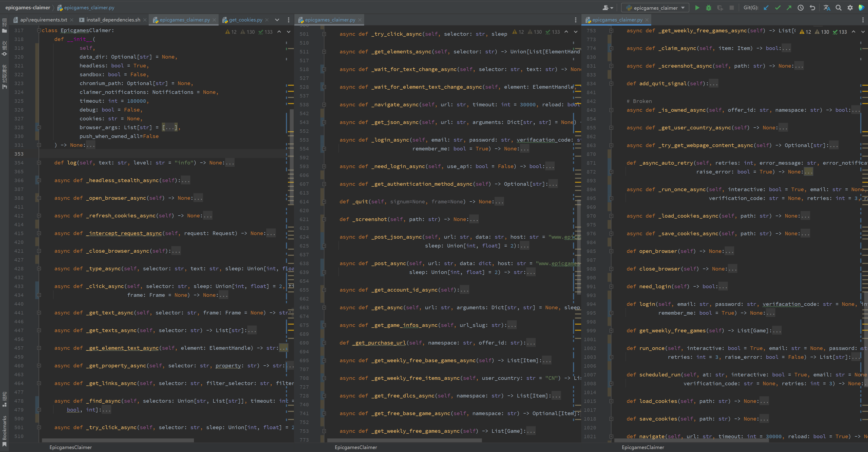The image size is (868, 452).
Task: Click the rollback undo icon
Action: point(812,8)
